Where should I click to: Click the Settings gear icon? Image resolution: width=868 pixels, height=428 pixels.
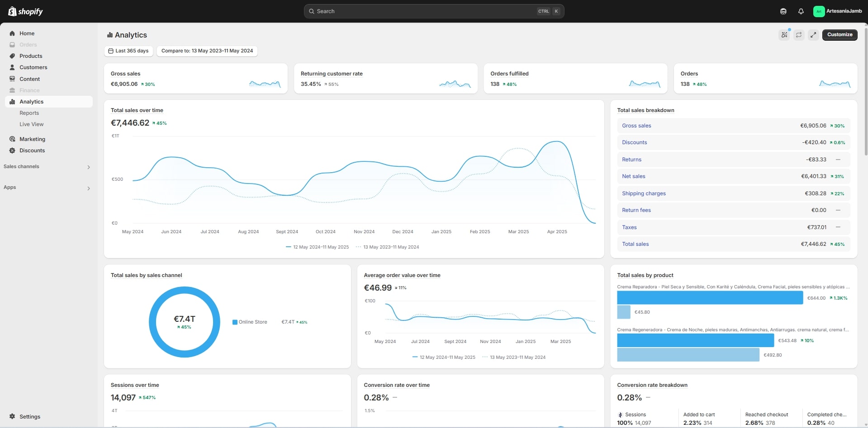tap(12, 417)
